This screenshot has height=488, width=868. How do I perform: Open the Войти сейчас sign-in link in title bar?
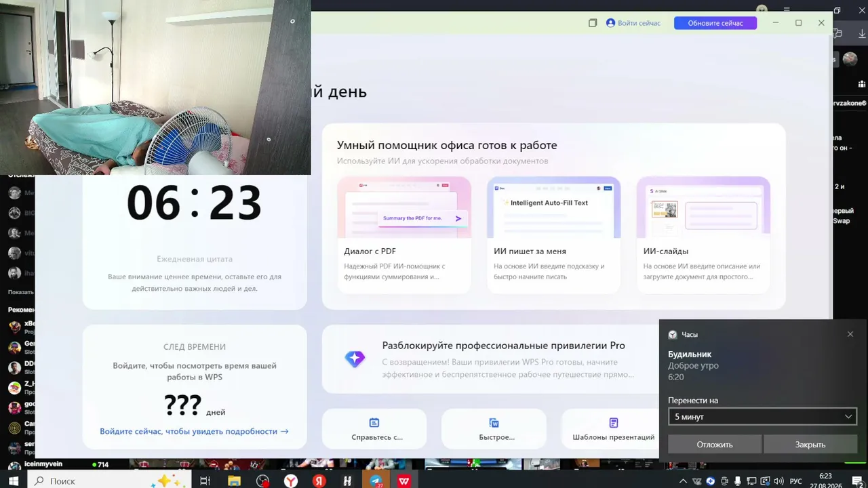click(639, 23)
